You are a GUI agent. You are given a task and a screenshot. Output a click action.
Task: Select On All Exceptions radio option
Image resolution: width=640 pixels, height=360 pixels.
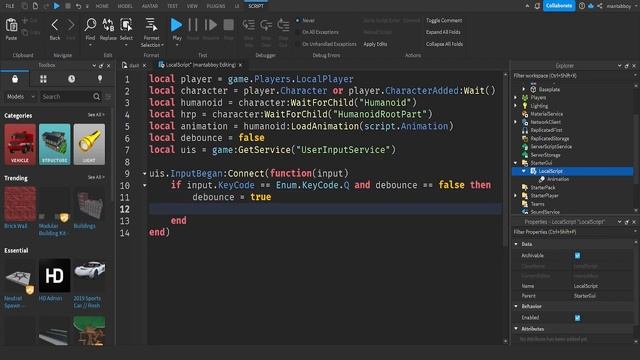click(298, 32)
